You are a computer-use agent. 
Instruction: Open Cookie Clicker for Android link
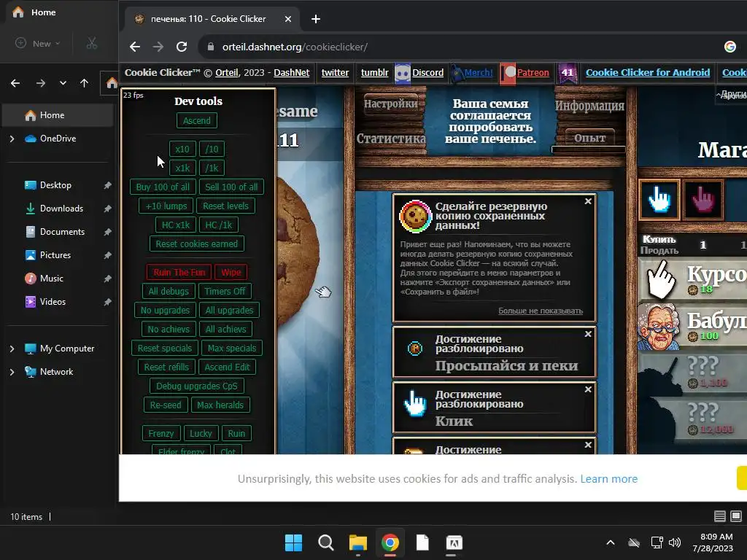pos(648,73)
